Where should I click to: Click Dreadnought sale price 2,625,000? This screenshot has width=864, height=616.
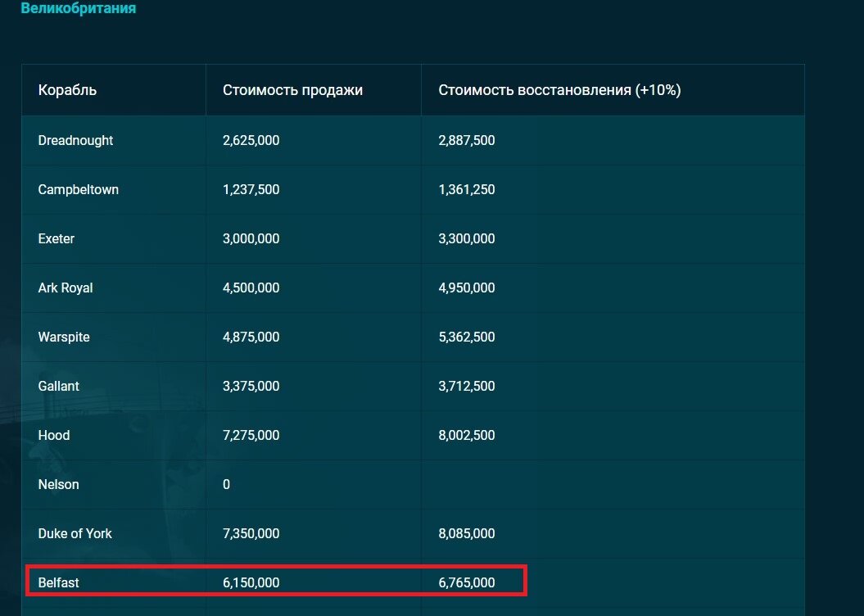coord(251,141)
